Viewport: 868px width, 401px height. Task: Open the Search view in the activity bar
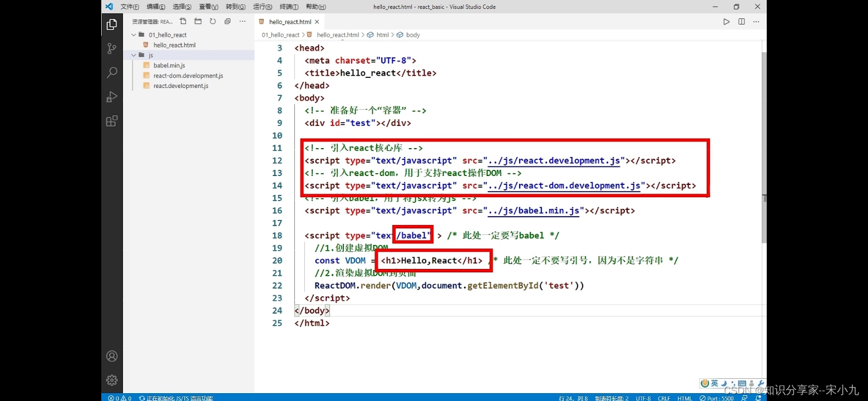click(x=112, y=72)
